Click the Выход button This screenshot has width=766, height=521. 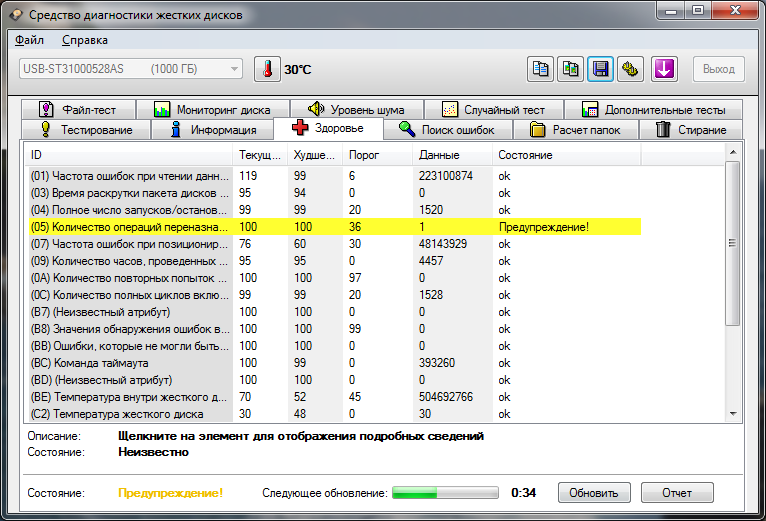pos(718,69)
